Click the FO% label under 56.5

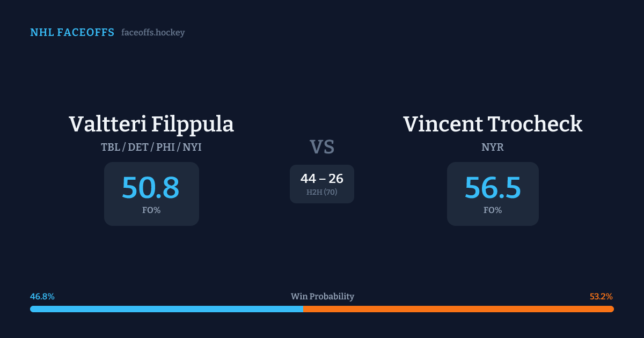click(493, 210)
